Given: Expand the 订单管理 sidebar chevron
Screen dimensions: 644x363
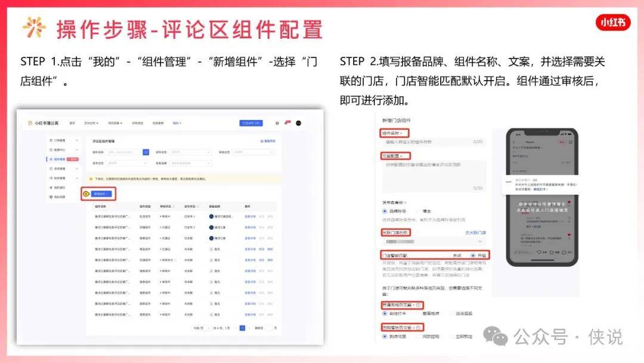Looking at the screenshot, I should pos(77,140).
